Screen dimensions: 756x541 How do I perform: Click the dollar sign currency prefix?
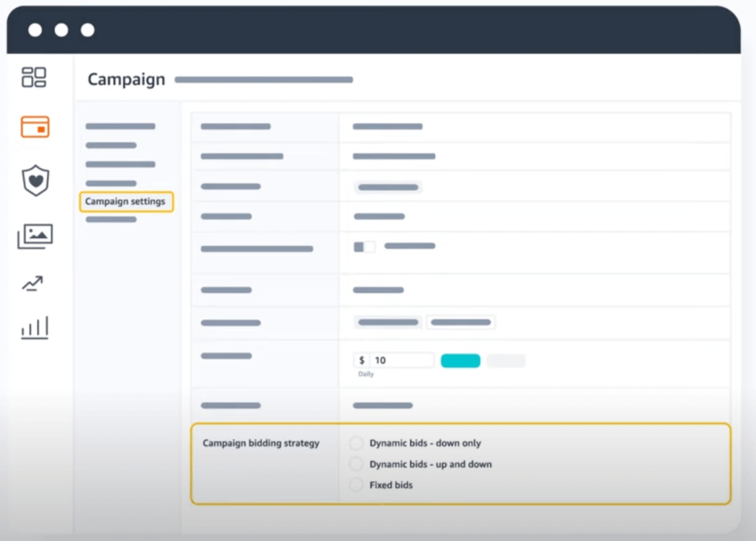tap(362, 360)
